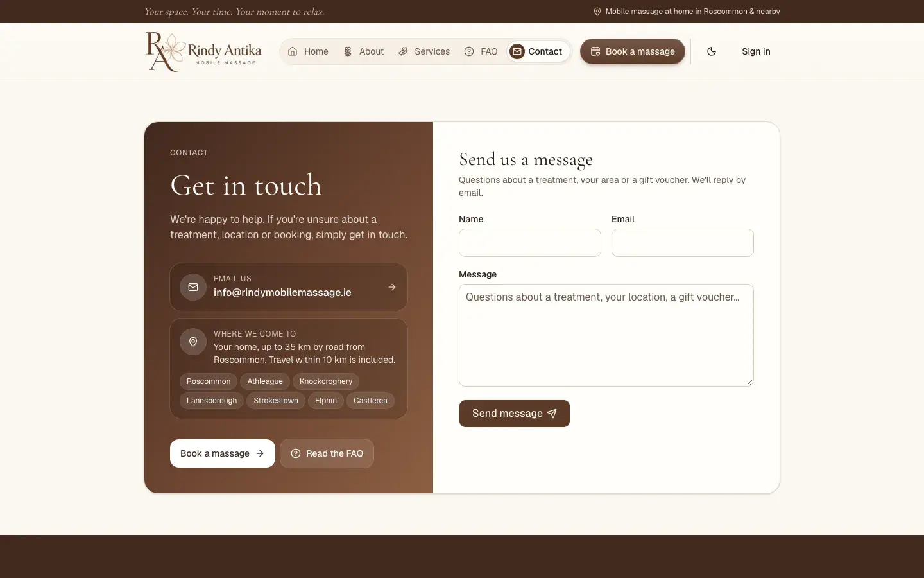Click the Elphin location tag
The width and height of the screenshot is (924, 578).
(x=326, y=401)
